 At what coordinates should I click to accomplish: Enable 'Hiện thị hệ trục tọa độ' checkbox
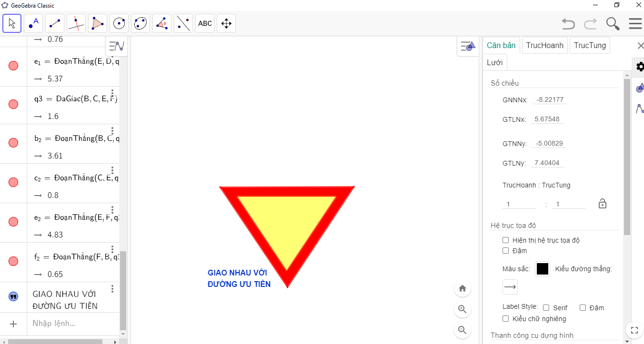(x=506, y=240)
